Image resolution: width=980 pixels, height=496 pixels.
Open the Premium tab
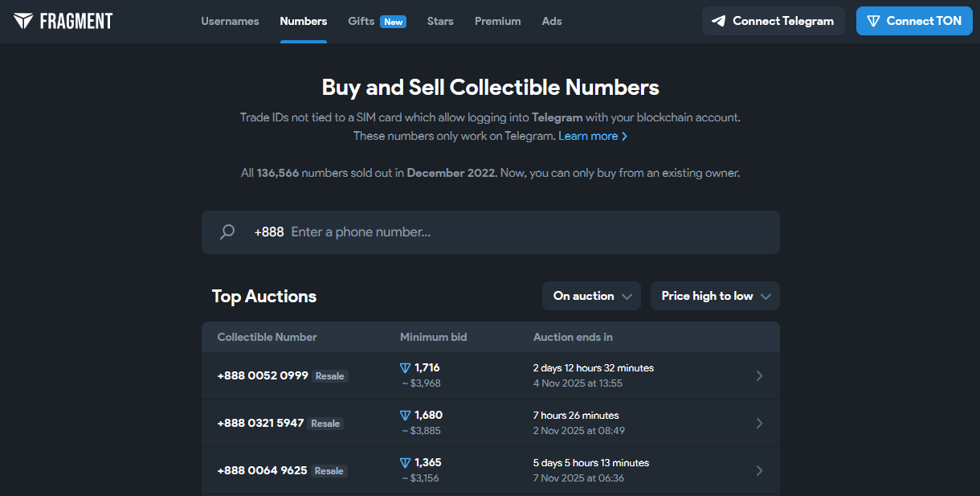point(498,21)
